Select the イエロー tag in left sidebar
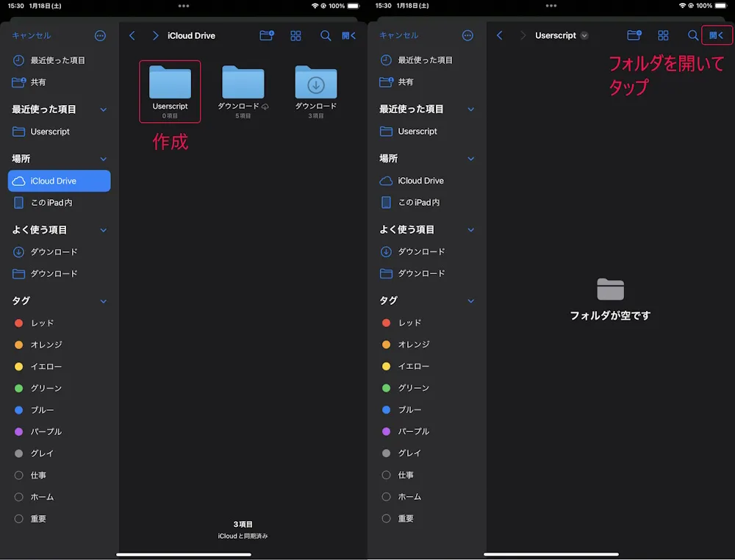Image resolution: width=735 pixels, height=560 pixels. pyautogui.click(x=59, y=367)
